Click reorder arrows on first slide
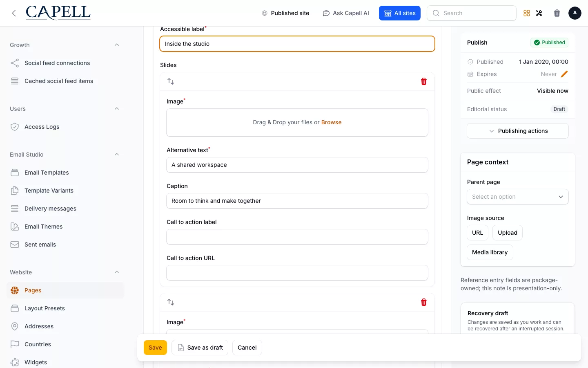588x368 pixels. click(x=171, y=81)
